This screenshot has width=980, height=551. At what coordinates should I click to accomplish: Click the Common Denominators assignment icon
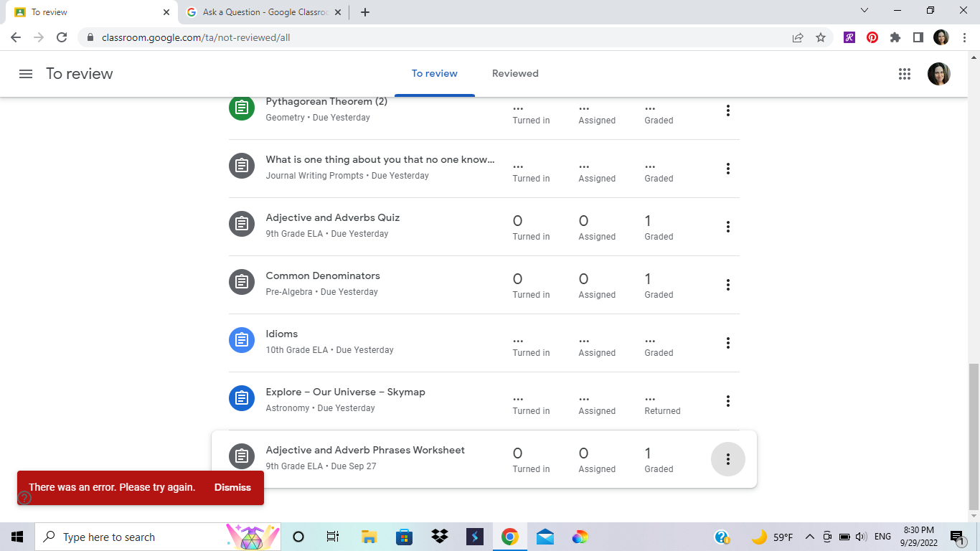(242, 282)
